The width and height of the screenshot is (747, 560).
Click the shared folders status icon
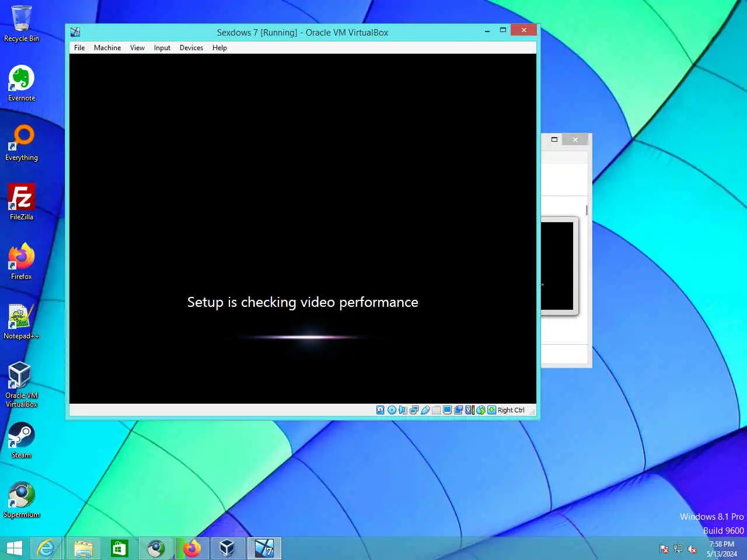437,410
